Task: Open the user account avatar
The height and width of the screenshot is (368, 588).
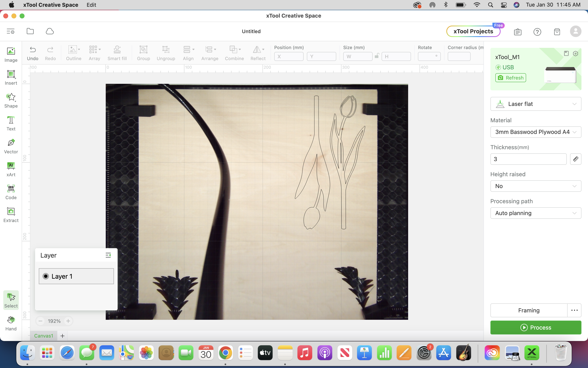Action: pyautogui.click(x=576, y=31)
